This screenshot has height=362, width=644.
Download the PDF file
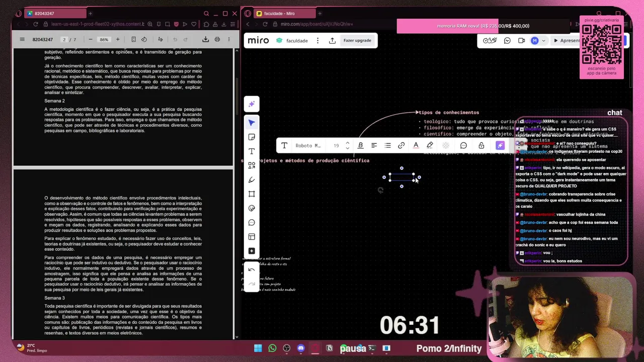pyautogui.click(x=205, y=39)
